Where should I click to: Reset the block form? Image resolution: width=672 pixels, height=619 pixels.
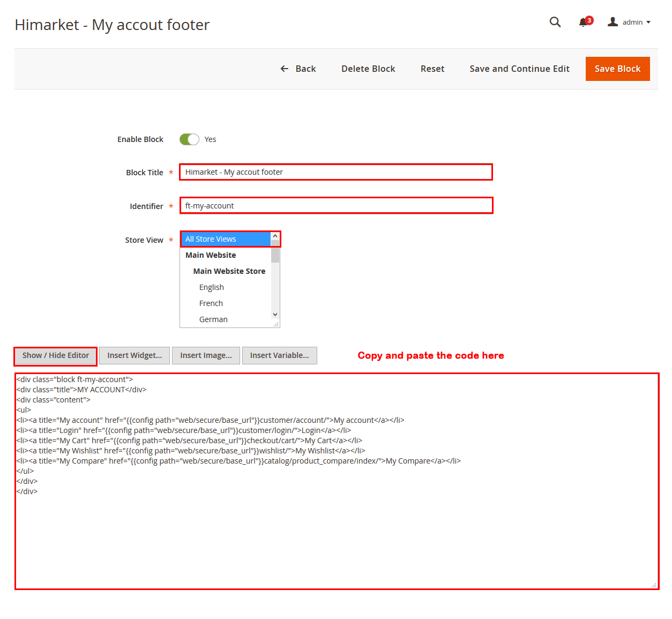click(x=432, y=69)
